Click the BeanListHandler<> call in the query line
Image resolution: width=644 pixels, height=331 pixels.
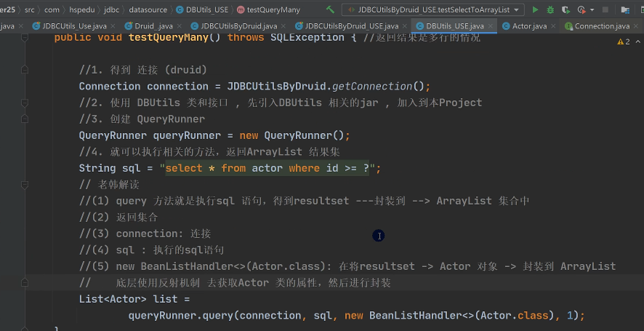click(422, 316)
